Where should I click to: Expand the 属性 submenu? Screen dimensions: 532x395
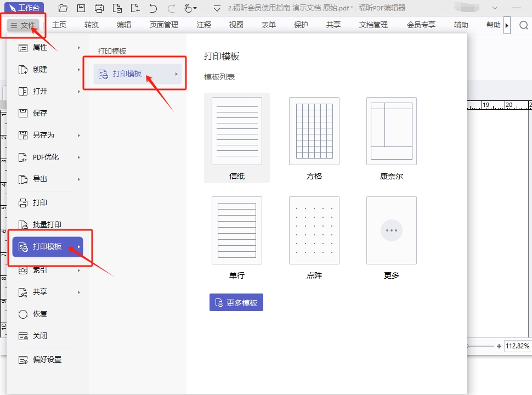point(48,48)
